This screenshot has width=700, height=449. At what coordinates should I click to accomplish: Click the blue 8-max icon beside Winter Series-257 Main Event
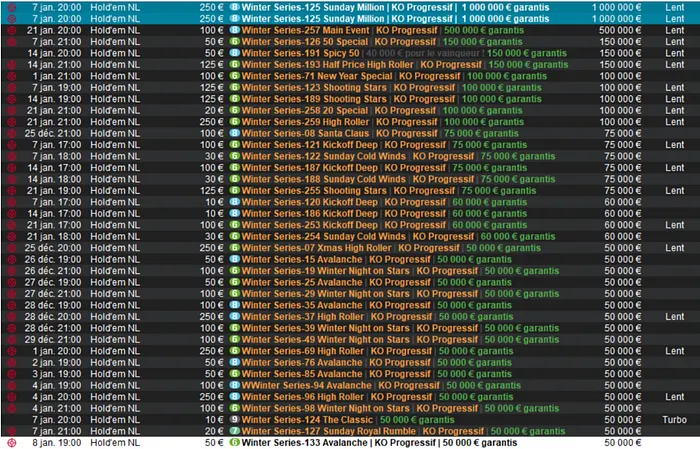click(235, 30)
